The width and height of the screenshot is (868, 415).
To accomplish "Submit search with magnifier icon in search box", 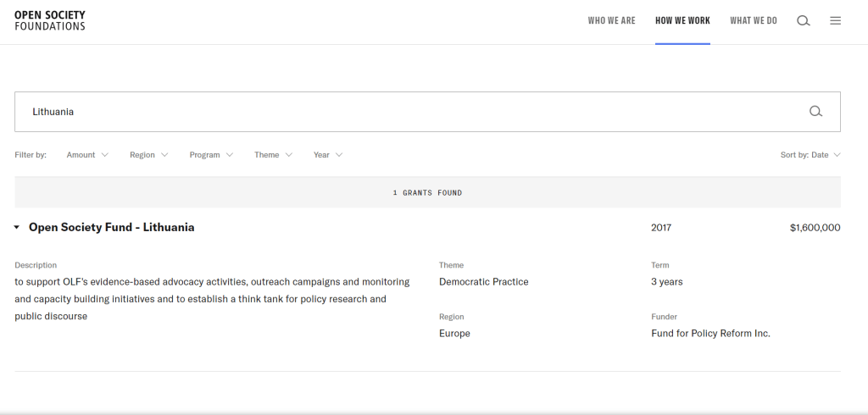I will pyautogui.click(x=815, y=112).
